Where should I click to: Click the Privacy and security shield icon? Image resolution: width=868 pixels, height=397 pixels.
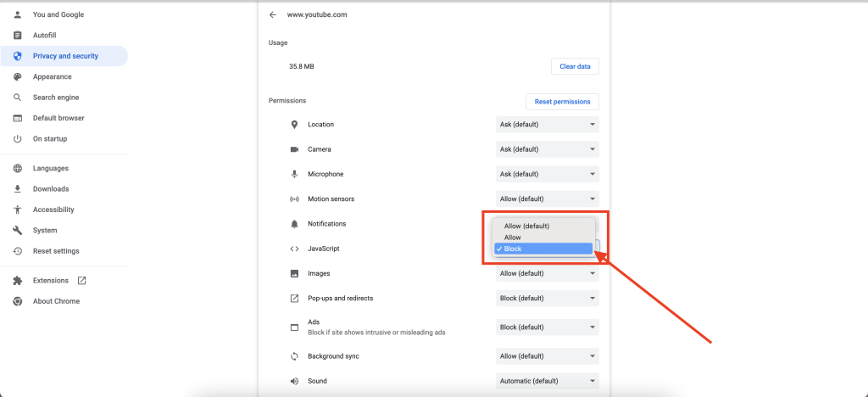coord(17,56)
